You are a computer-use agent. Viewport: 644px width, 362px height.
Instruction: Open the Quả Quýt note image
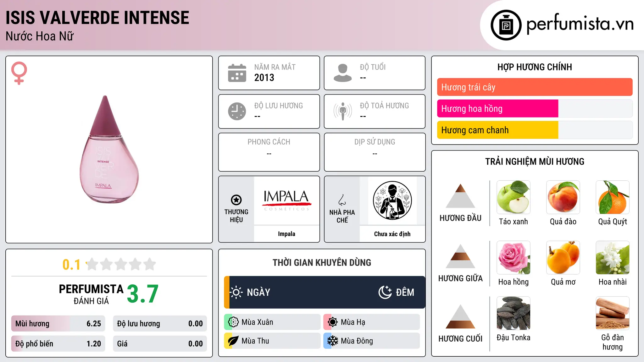613,197
